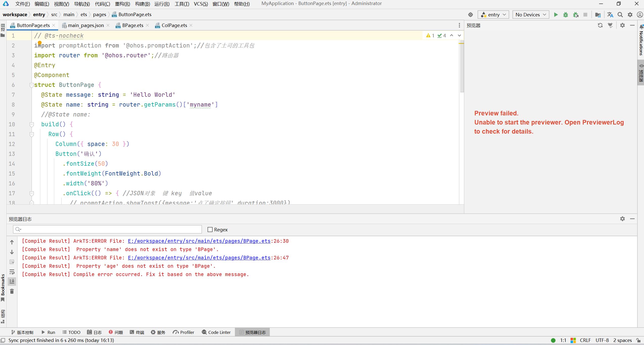Open the search everywhere magnifier

point(620,15)
